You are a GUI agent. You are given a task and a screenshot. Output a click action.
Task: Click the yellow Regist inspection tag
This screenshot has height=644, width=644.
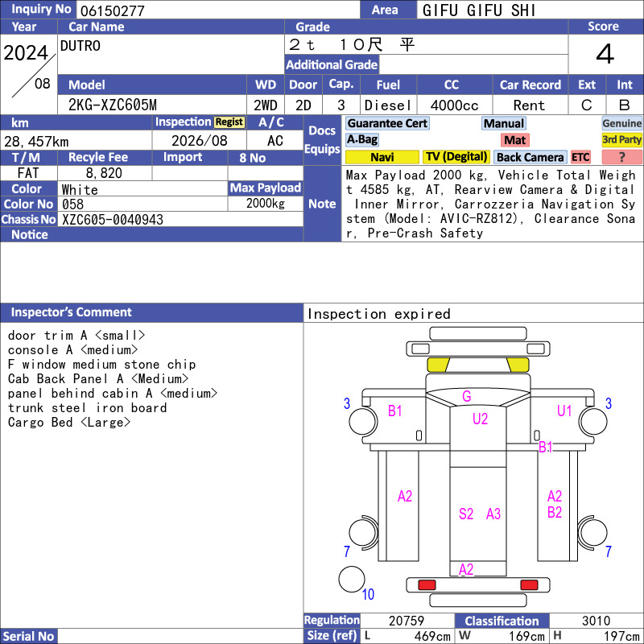(229, 122)
